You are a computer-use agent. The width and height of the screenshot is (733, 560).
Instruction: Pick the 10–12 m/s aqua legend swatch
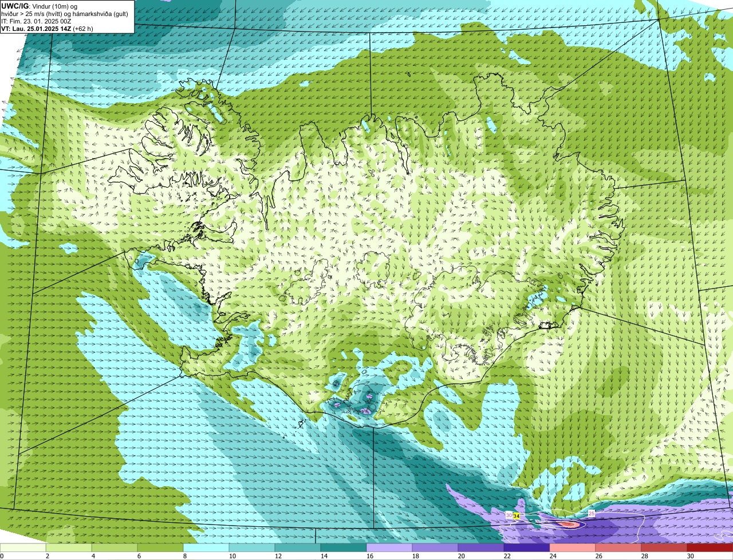tap(252, 548)
